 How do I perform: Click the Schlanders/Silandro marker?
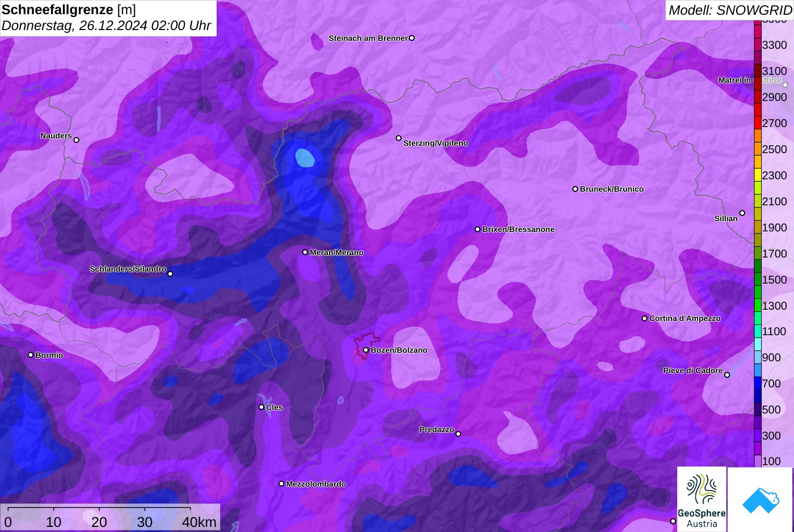click(170, 274)
